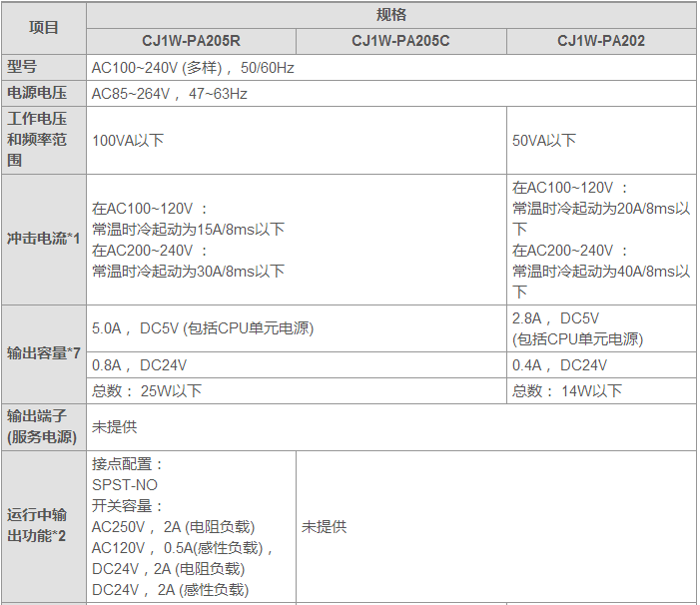700x605 pixels.
Task: Click the 项目 header cell
Action: (x=43, y=28)
